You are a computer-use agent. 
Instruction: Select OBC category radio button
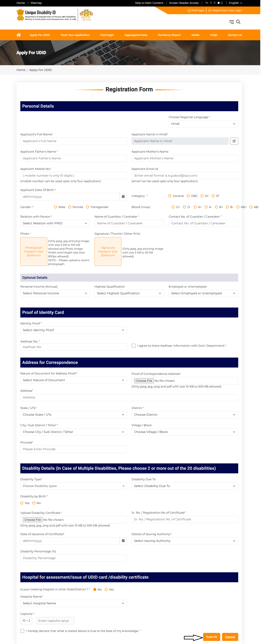coord(188,196)
